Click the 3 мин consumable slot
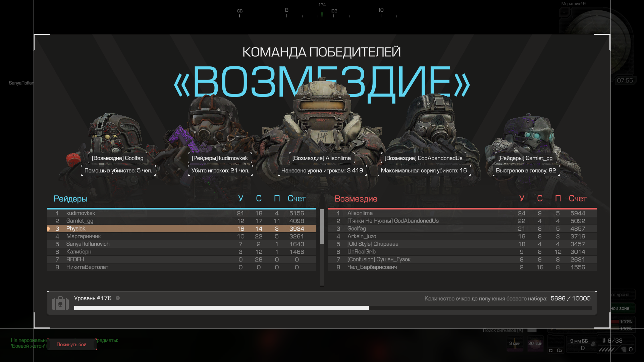644x362 pixels. 515,344
